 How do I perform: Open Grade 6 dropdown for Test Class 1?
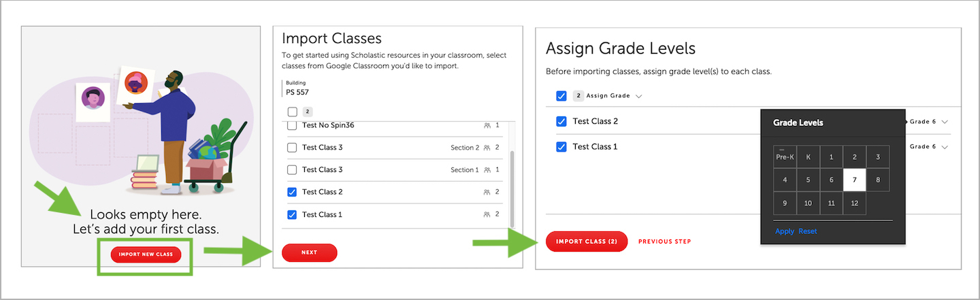[x=945, y=147]
